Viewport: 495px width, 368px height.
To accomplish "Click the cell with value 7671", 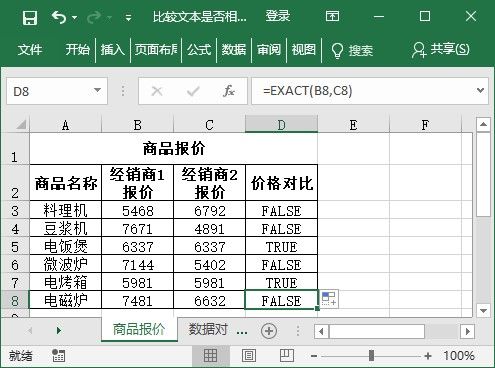I will pyautogui.click(x=138, y=228).
